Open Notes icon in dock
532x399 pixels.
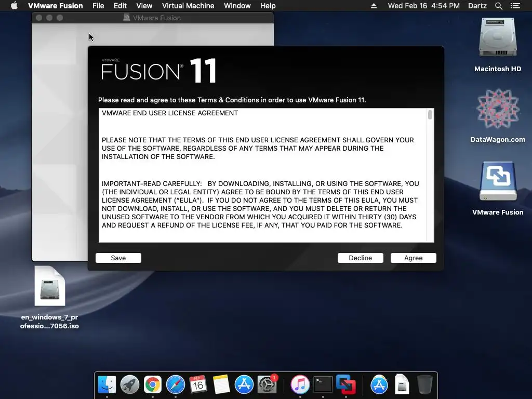[221, 385]
